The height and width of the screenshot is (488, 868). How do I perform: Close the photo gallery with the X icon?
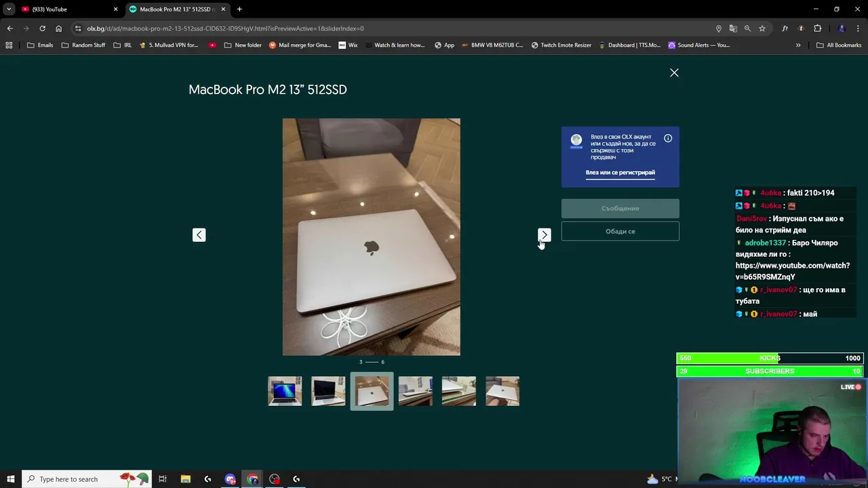click(674, 73)
